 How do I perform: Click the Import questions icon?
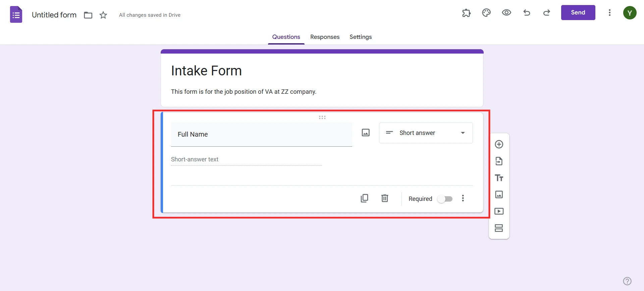[x=499, y=161]
